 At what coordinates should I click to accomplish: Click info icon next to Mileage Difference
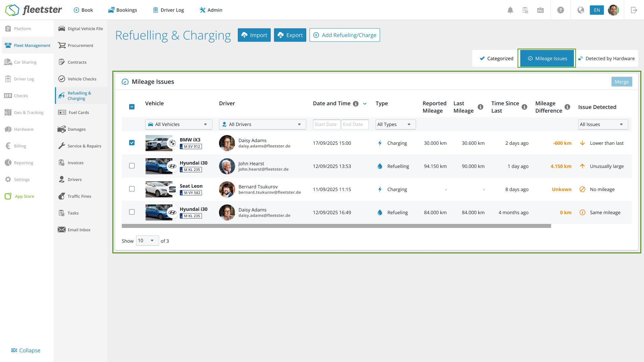pos(567,107)
